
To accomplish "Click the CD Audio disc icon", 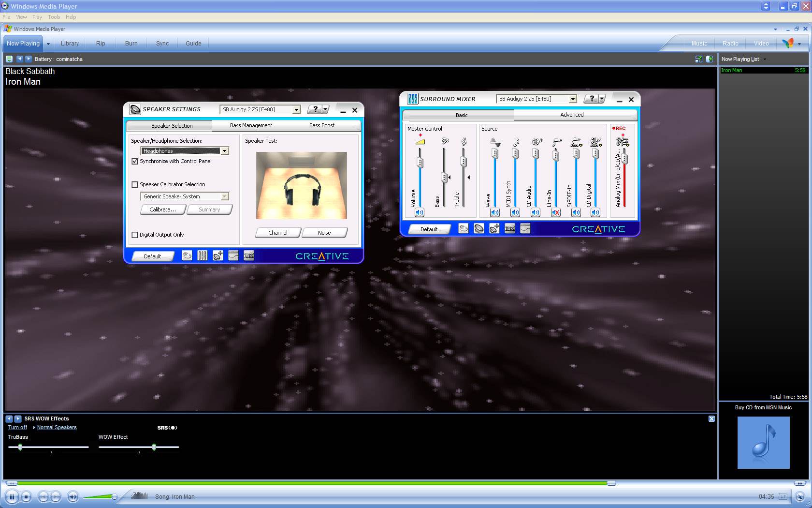I will pos(536,142).
